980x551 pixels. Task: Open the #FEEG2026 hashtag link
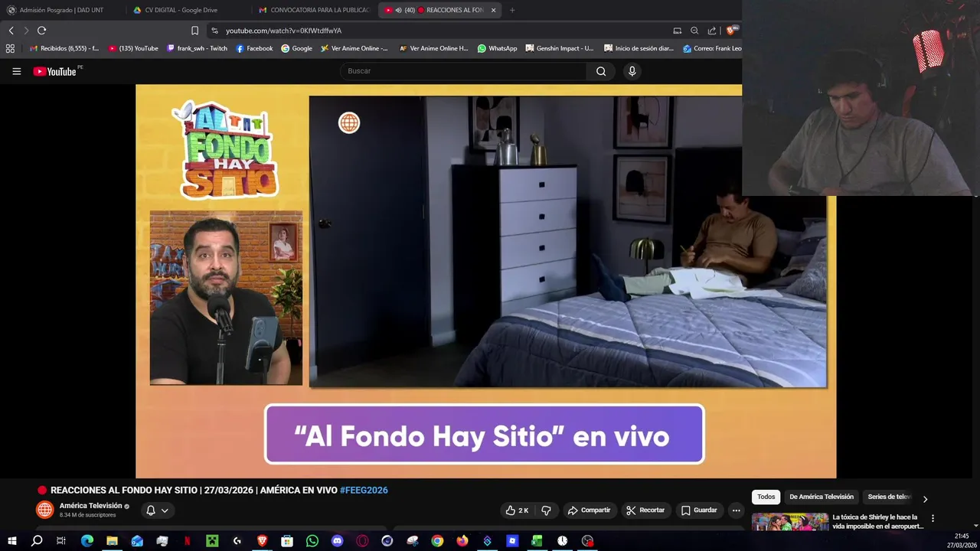pyautogui.click(x=364, y=491)
